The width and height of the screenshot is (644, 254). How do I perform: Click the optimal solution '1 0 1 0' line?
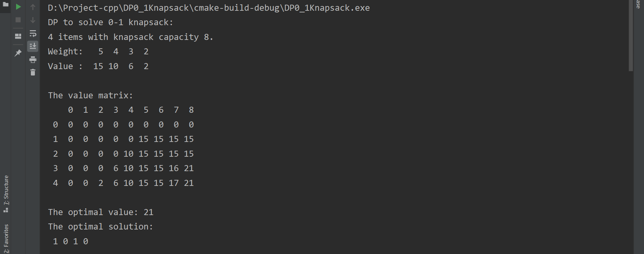coord(70,241)
